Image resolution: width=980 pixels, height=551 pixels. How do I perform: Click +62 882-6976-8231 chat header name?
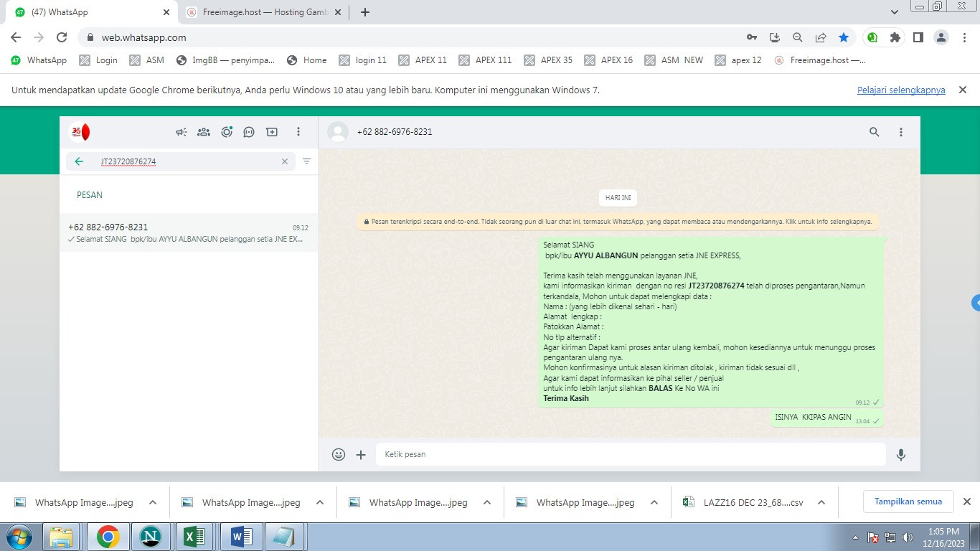[x=395, y=132]
